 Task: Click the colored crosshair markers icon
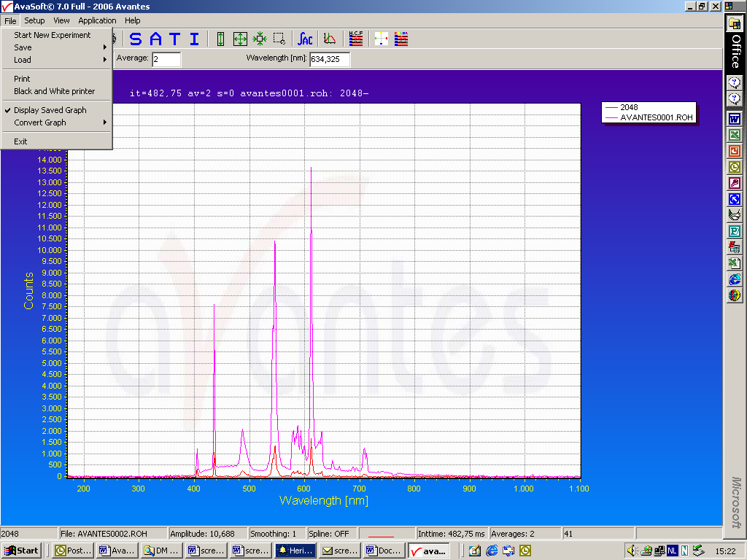(381, 39)
